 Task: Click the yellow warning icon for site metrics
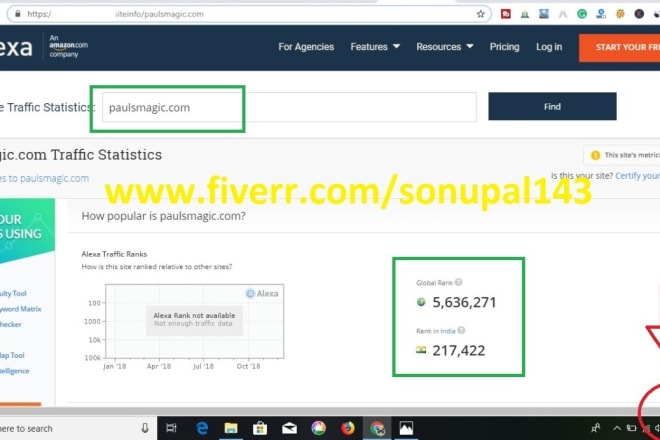(x=595, y=155)
